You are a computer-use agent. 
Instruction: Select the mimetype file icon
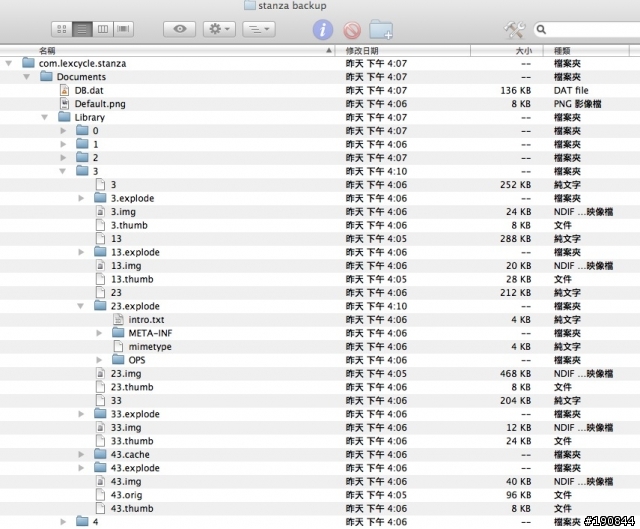click(118, 346)
